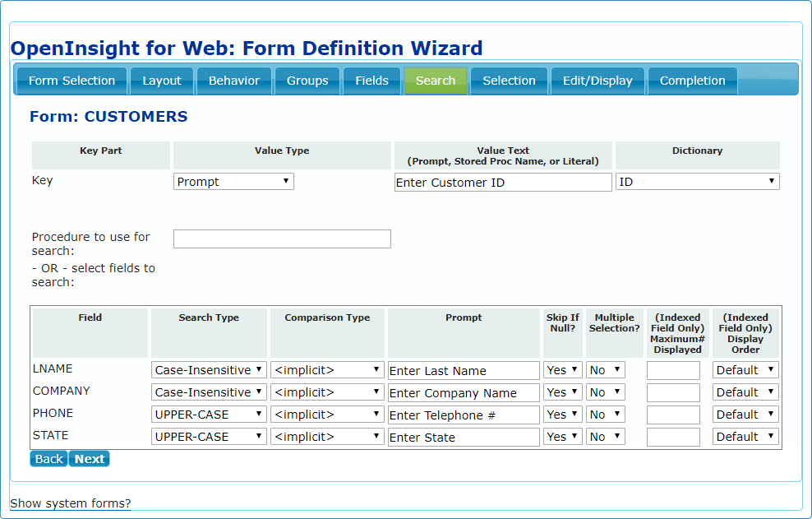Open the Dictionary ID dropdown
Image resolution: width=812 pixels, height=519 pixels.
click(x=697, y=182)
